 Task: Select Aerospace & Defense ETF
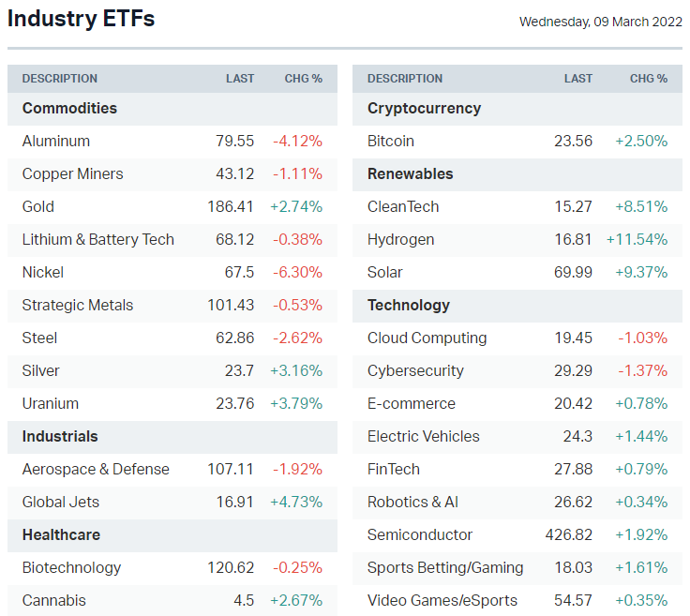pyautogui.click(x=96, y=469)
